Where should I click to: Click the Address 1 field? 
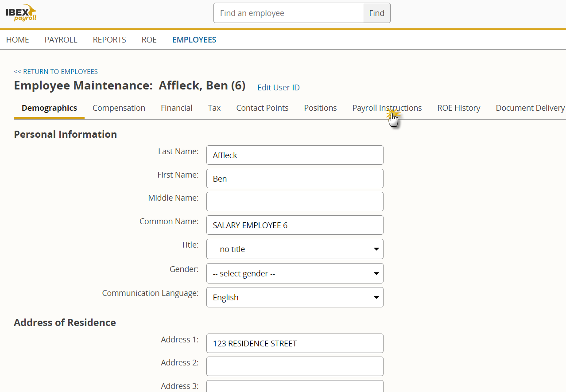click(295, 343)
